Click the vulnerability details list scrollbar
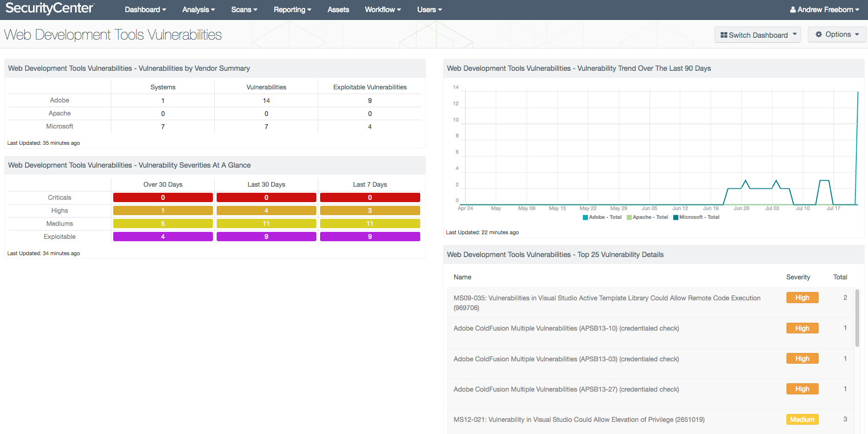 point(857,318)
